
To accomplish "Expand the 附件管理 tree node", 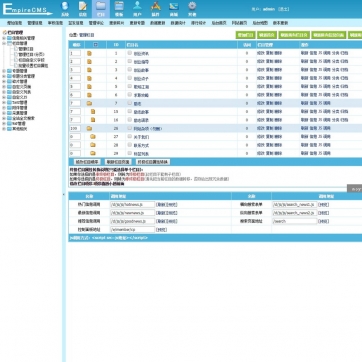I will click(x=4, y=108).
